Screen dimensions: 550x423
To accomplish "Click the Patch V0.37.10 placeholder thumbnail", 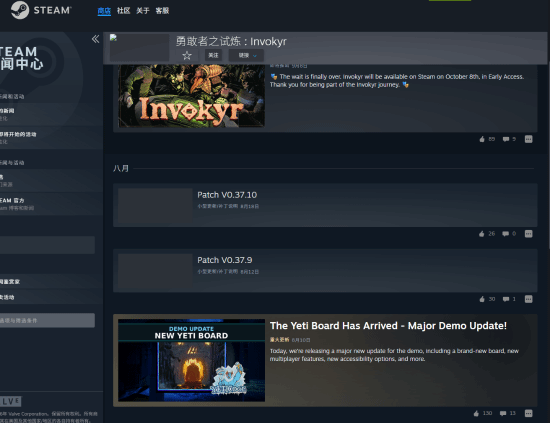I will [x=155, y=205].
